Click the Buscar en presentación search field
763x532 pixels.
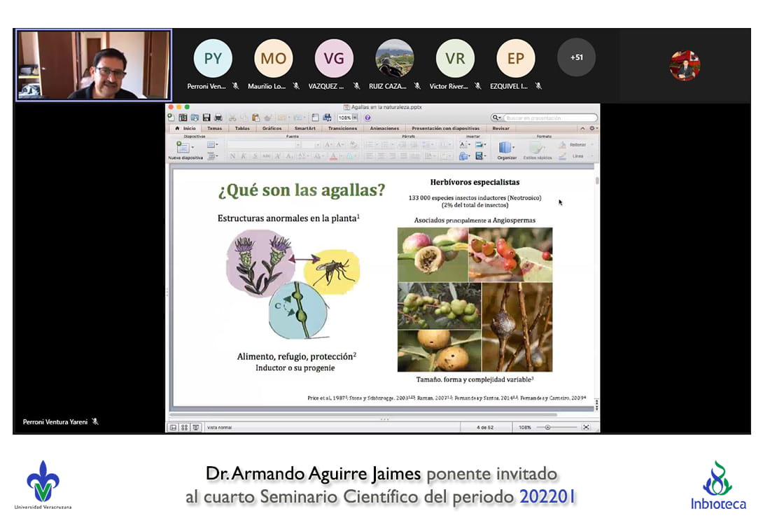(549, 118)
